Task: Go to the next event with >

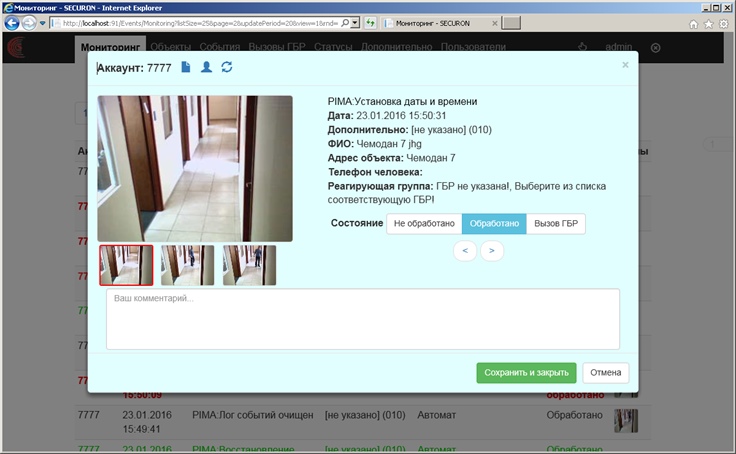Action: [x=492, y=251]
